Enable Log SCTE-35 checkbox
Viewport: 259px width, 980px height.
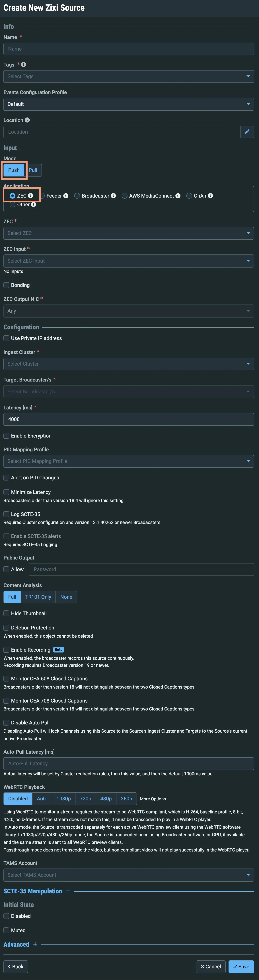(x=7, y=514)
